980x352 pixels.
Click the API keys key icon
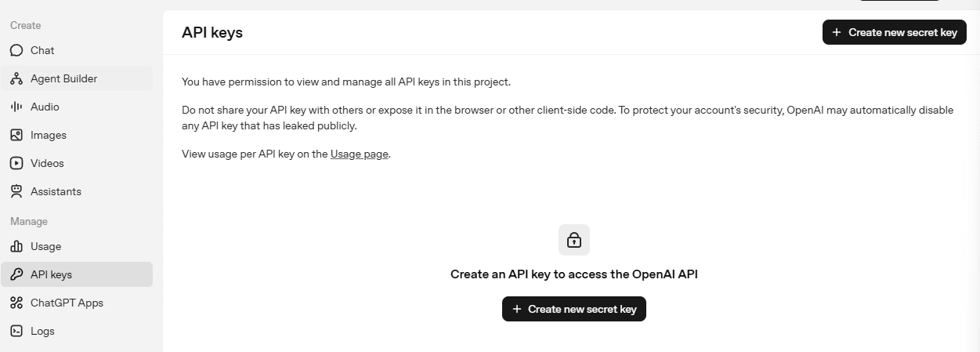(16, 274)
